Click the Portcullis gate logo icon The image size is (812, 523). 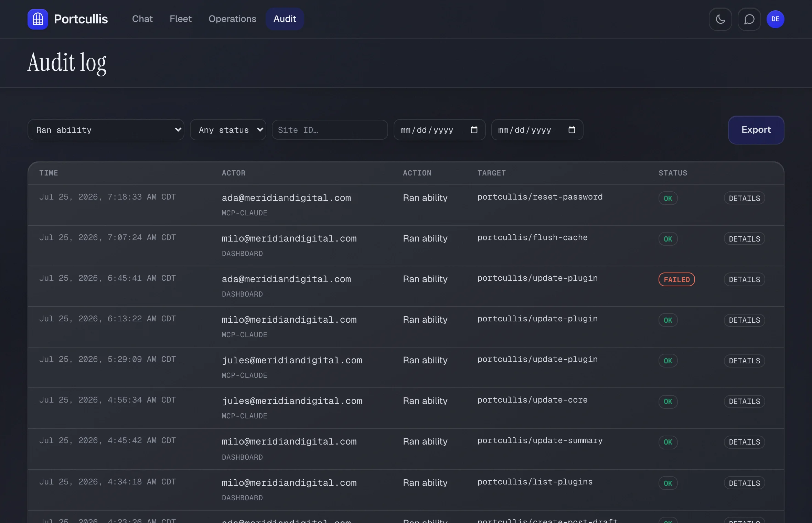tap(38, 19)
